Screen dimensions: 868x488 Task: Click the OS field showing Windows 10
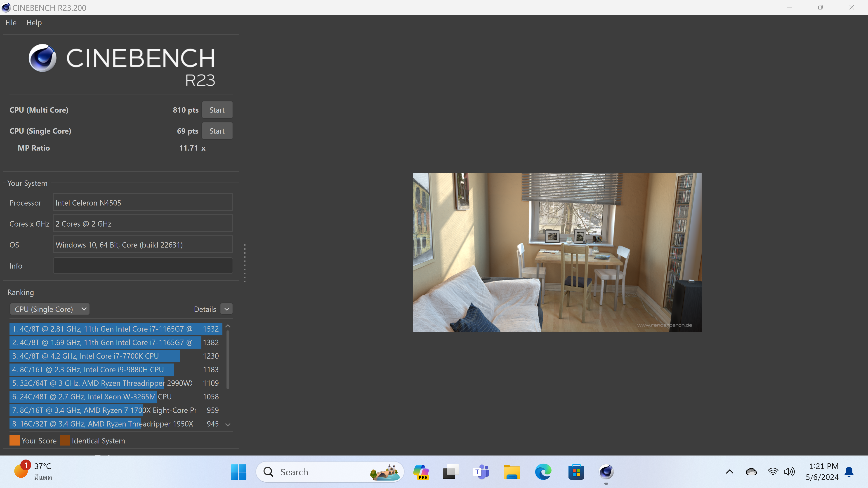143,244
